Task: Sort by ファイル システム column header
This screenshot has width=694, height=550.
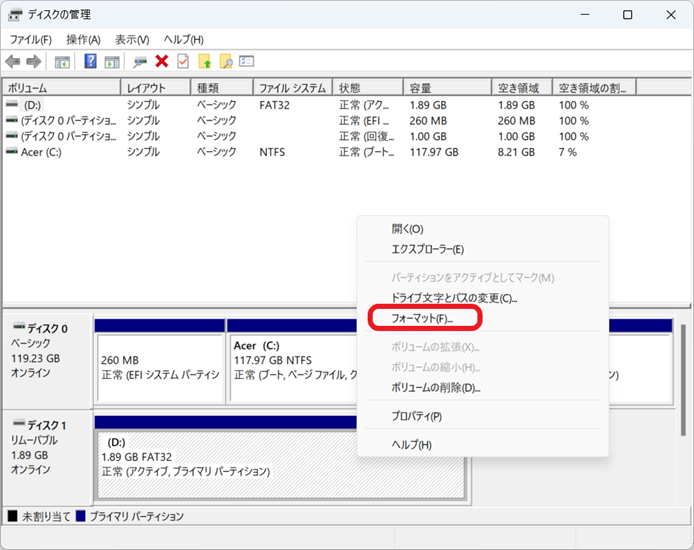Action: pyautogui.click(x=291, y=88)
